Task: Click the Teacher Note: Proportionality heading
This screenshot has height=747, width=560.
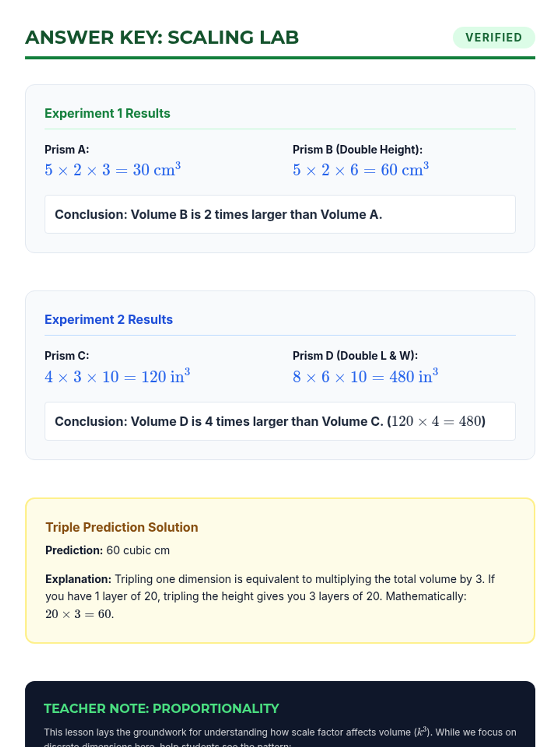Action: pyautogui.click(x=161, y=708)
